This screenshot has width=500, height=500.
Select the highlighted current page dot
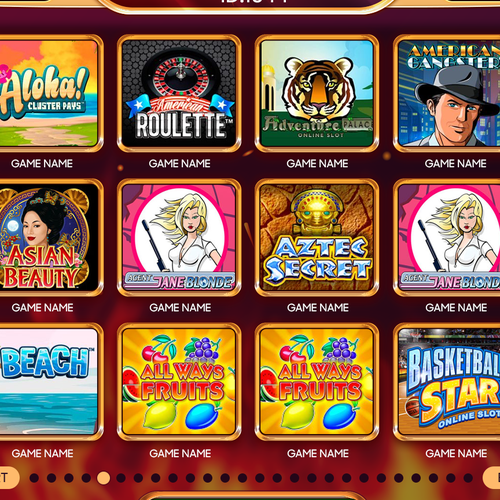(x=103, y=478)
